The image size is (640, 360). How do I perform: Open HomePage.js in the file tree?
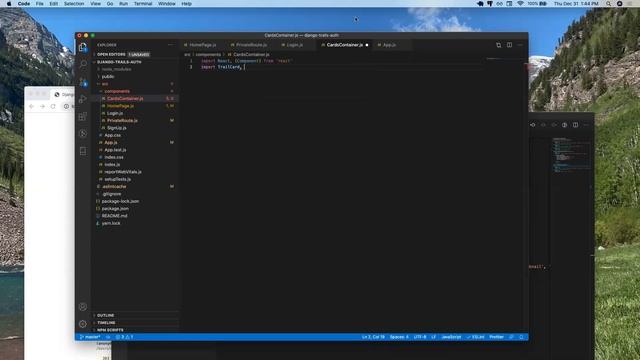(120, 106)
